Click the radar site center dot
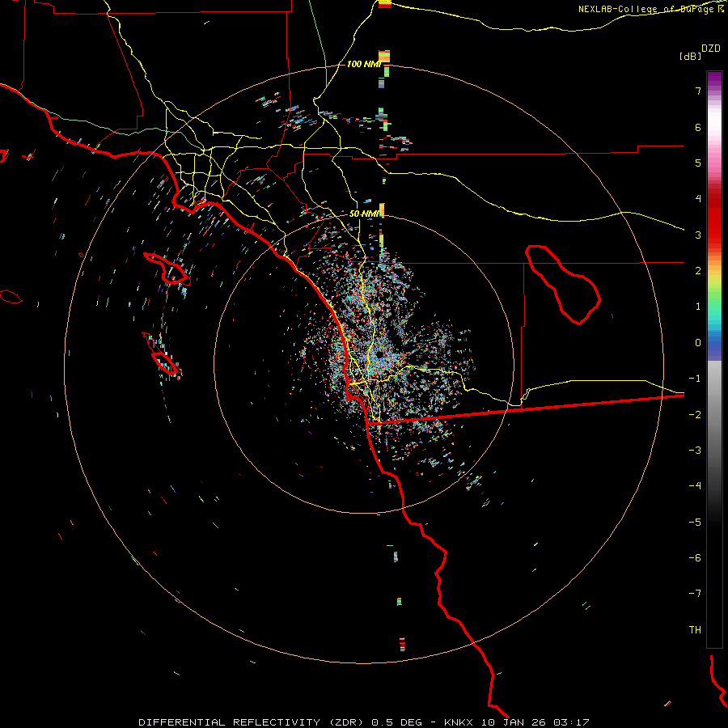Image resolution: width=728 pixels, height=728 pixels. tap(379, 355)
